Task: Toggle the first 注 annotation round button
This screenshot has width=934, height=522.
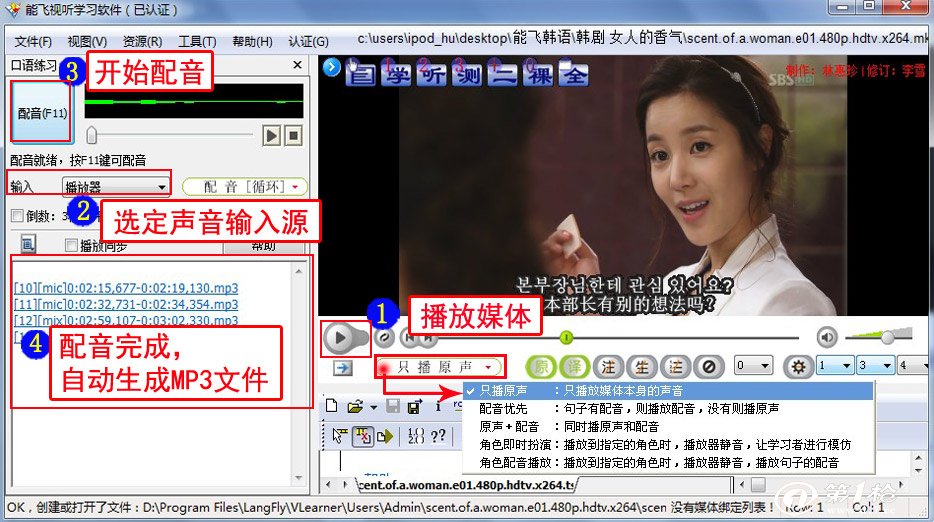Action: coord(608,366)
